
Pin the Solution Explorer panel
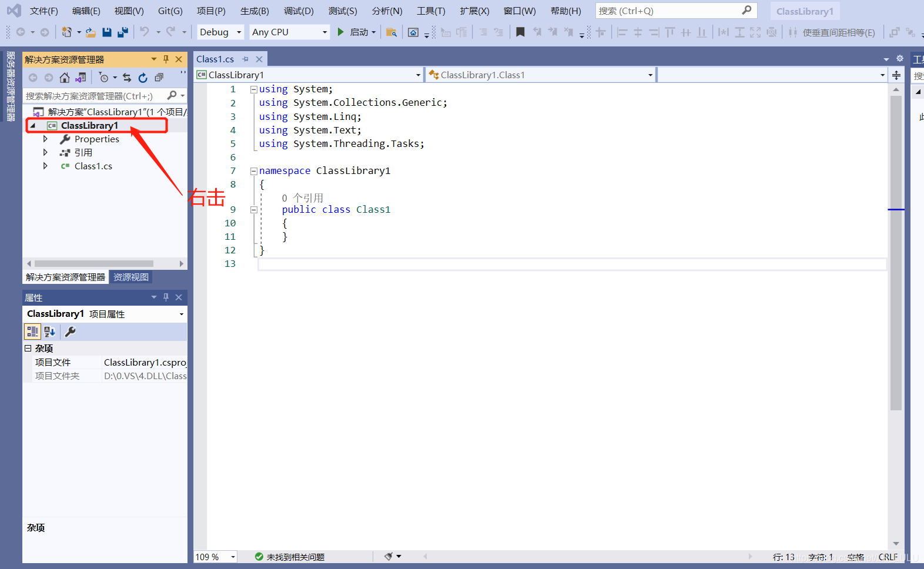coord(166,59)
